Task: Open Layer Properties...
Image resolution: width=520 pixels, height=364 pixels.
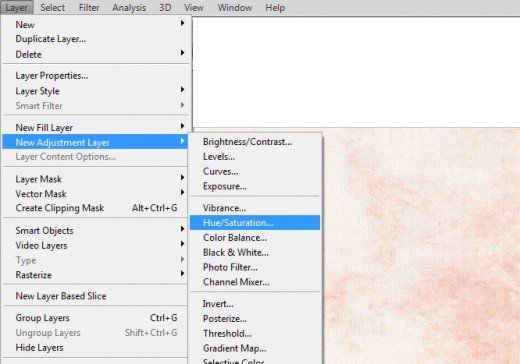Action: [95, 76]
